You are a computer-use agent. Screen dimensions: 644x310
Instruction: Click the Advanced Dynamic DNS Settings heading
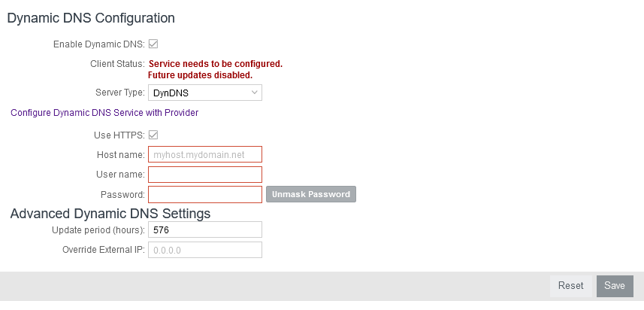[110, 214]
